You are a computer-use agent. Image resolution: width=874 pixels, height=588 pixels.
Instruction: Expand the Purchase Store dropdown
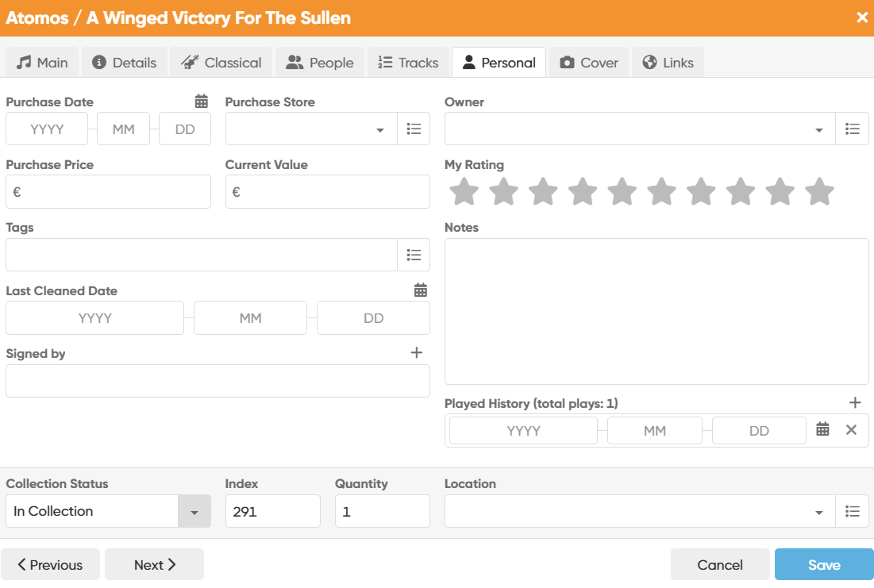(x=380, y=130)
